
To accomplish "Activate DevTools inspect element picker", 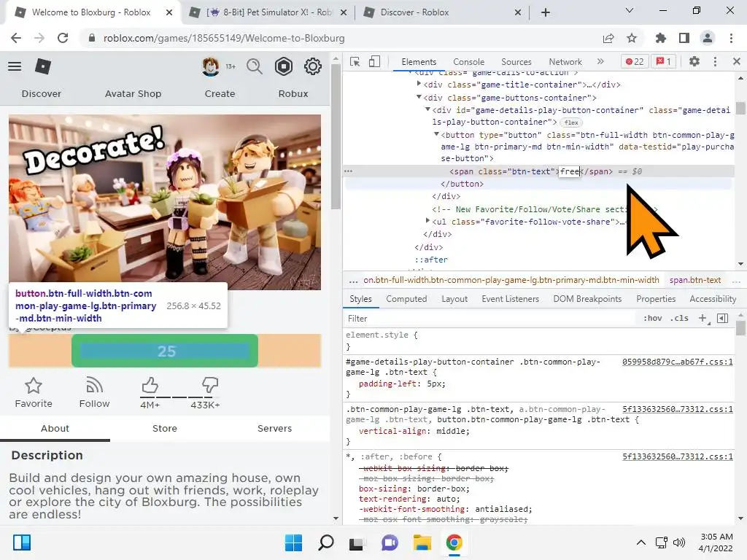I will [355, 61].
